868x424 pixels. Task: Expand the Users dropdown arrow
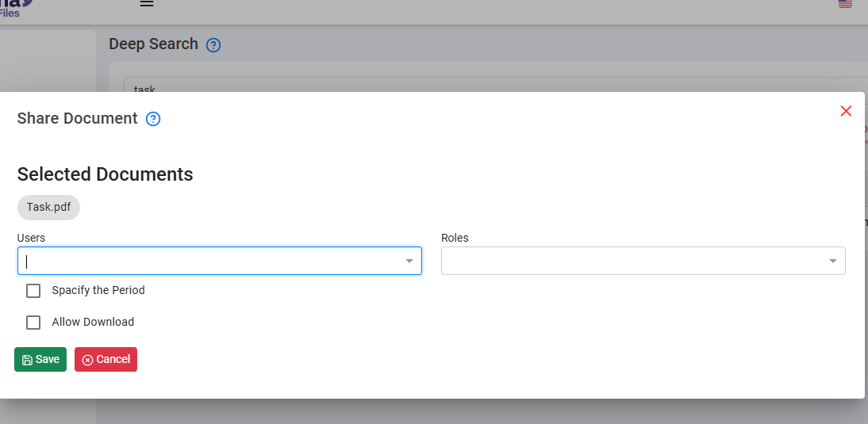coord(409,262)
